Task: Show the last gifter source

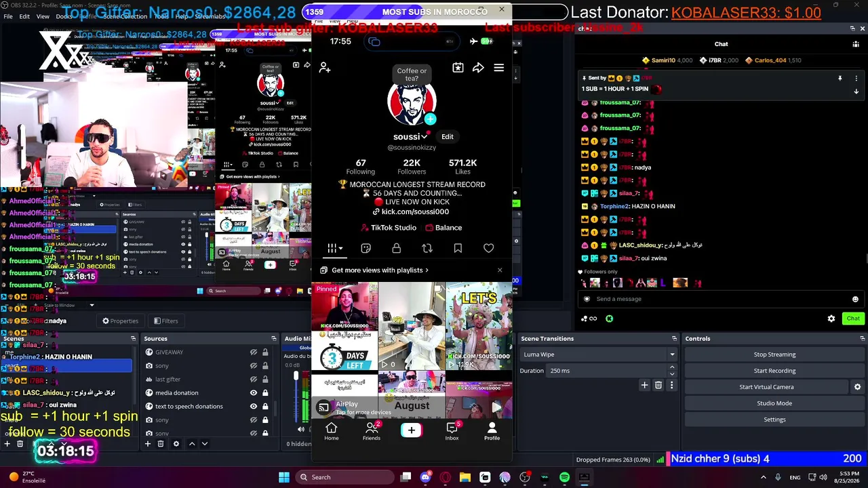Action: pyautogui.click(x=254, y=380)
